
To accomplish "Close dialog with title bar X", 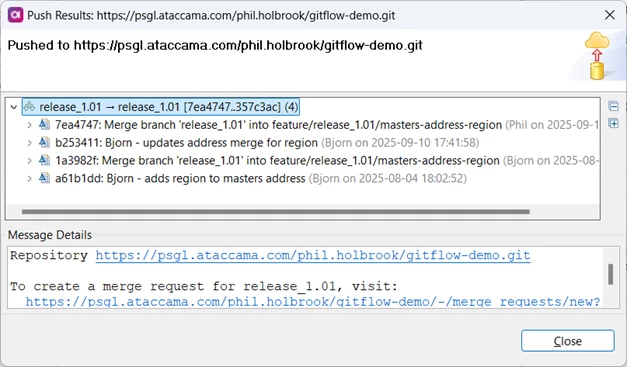I will tap(610, 15).
